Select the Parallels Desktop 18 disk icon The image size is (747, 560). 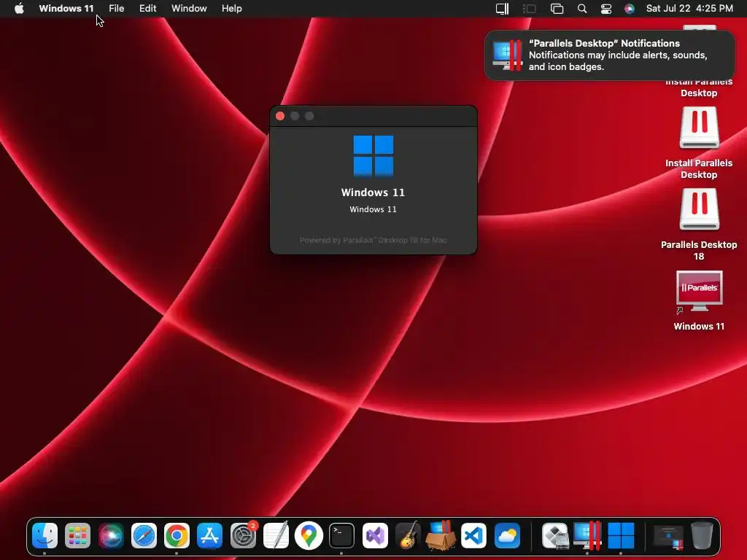[699, 209]
